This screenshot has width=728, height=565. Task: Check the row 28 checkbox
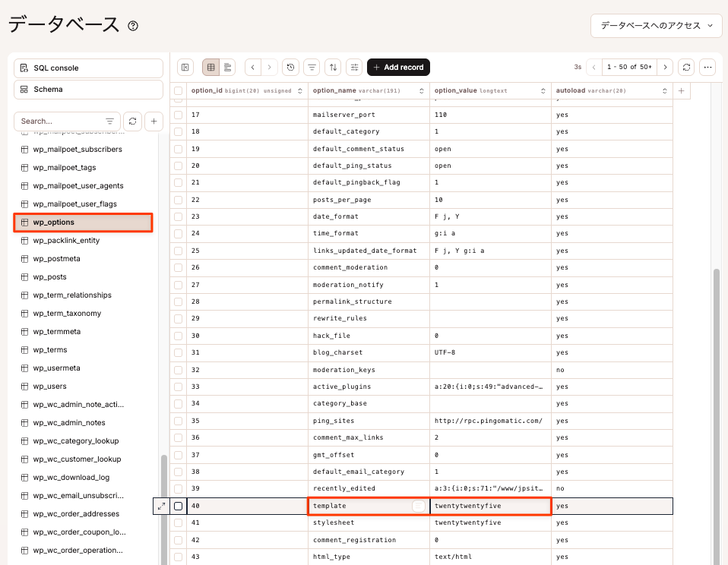click(x=179, y=301)
